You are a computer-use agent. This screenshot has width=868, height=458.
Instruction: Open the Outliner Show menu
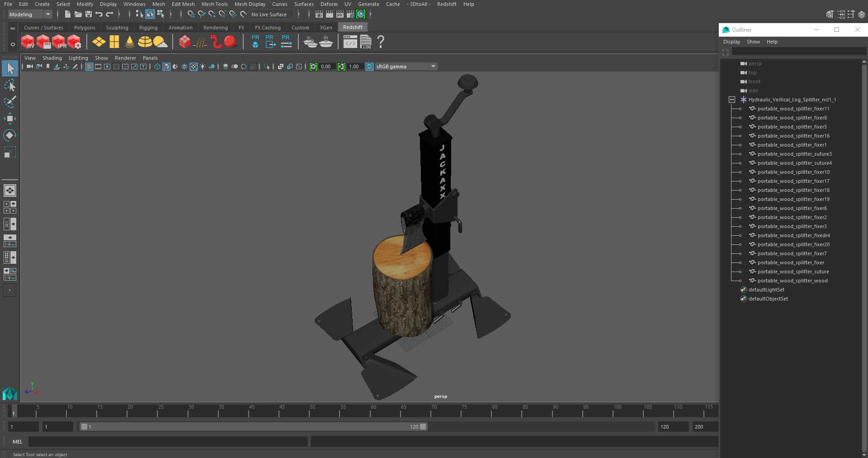753,42
